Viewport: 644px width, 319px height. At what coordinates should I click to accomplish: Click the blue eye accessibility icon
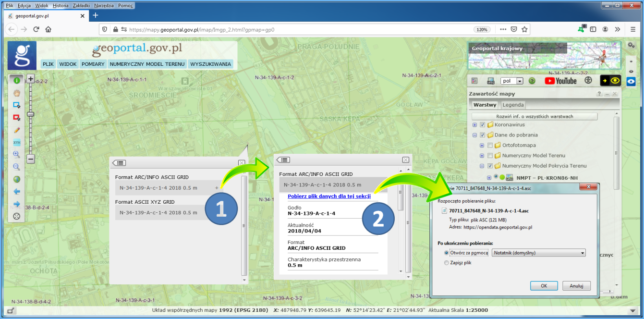click(632, 81)
